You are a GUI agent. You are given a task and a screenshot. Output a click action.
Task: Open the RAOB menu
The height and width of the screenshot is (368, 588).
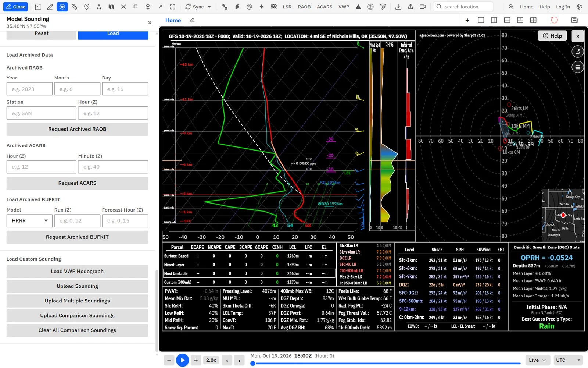[304, 7]
